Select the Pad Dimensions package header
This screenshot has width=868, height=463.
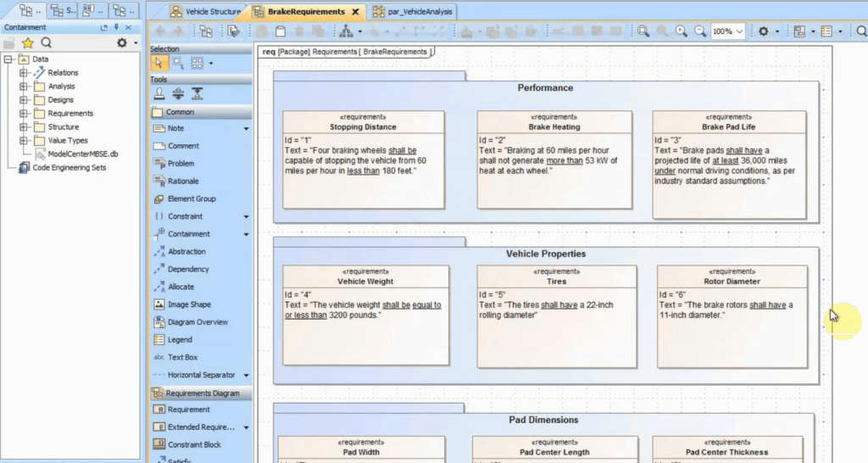[x=543, y=420]
